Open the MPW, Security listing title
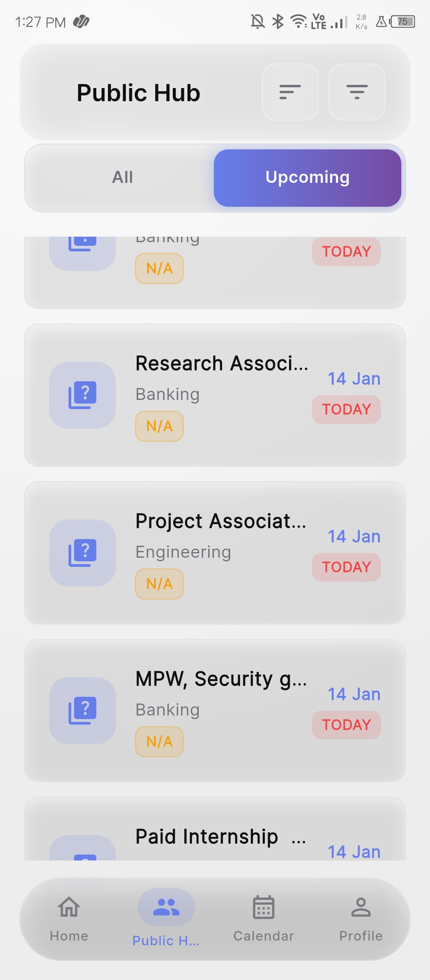 221,679
